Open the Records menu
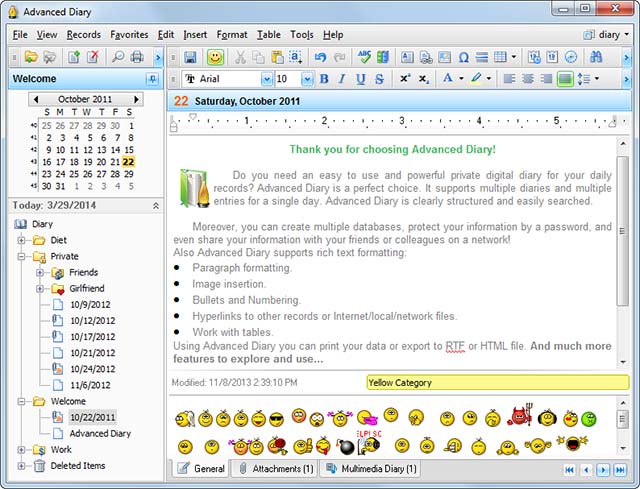The width and height of the screenshot is (640, 489). point(84,35)
